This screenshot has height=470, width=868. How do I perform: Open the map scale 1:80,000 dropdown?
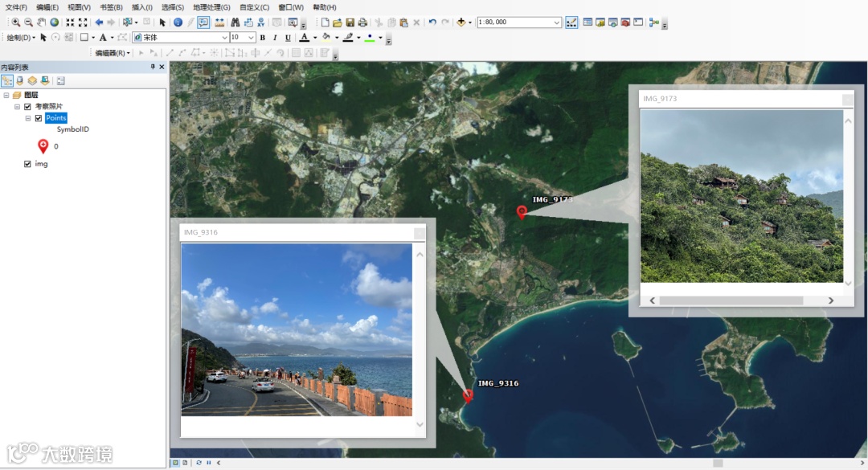(x=556, y=22)
